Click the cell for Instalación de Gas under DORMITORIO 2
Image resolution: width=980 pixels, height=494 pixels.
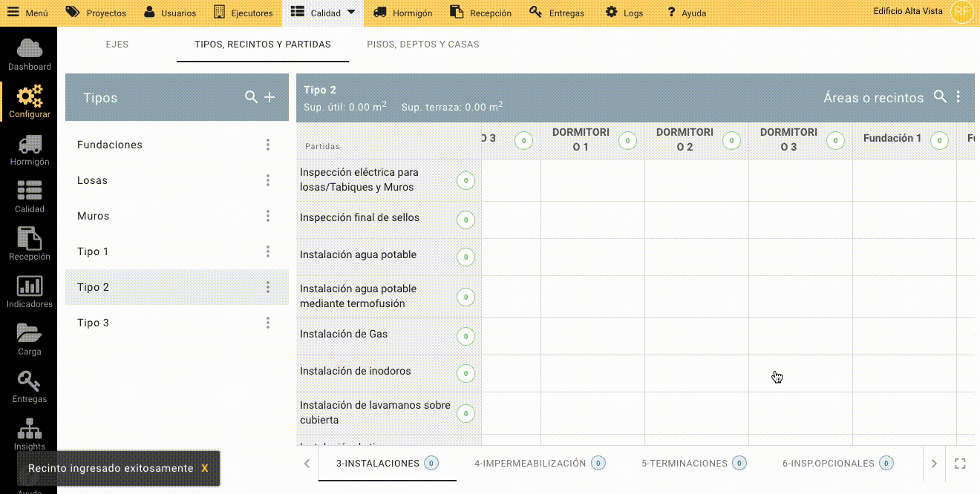(696, 336)
